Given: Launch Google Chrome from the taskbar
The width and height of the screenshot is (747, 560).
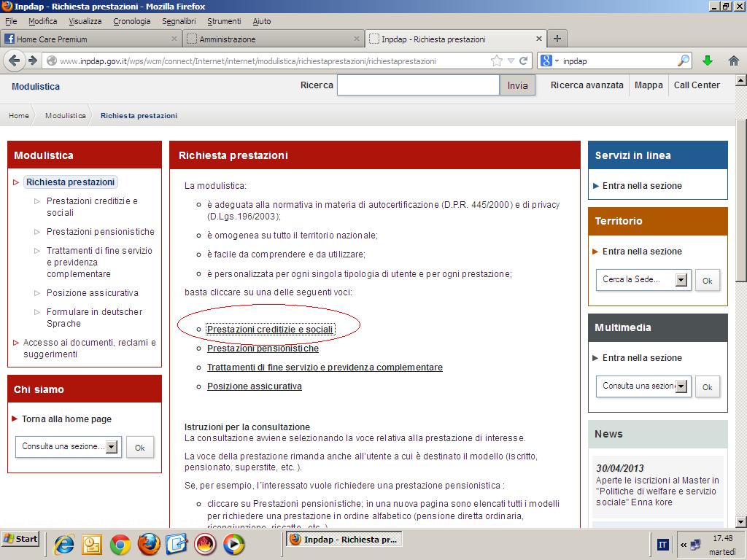Looking at the screenshot, I should pyautogui.click(x=120, y=544).
